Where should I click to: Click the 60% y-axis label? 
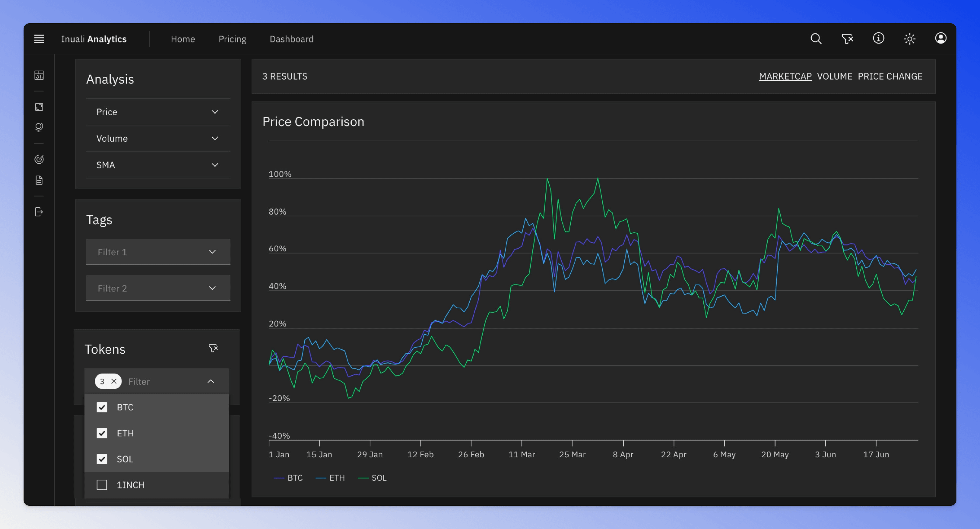pyautogui.click(x=277, y=249)
